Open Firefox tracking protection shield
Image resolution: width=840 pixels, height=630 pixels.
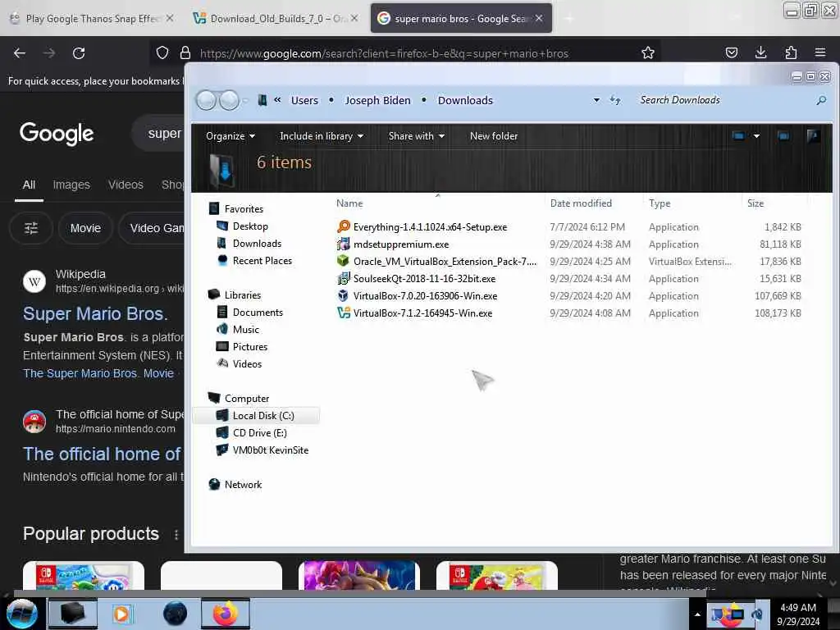(162, 52)
